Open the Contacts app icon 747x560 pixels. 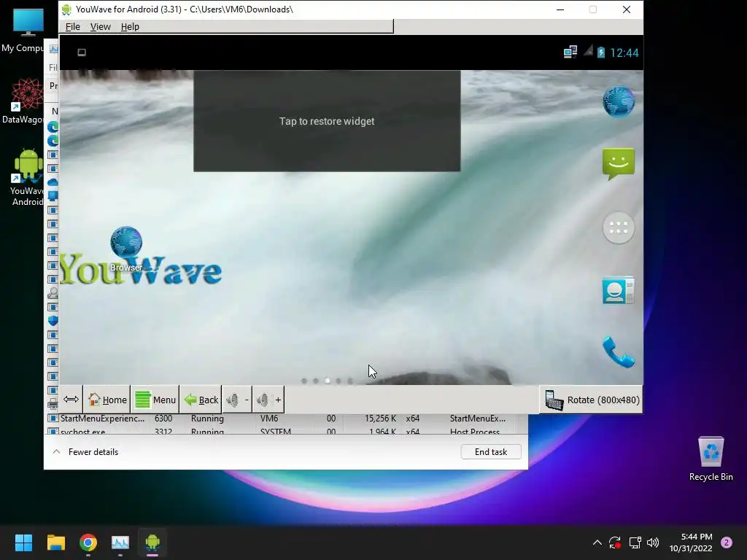619,290
